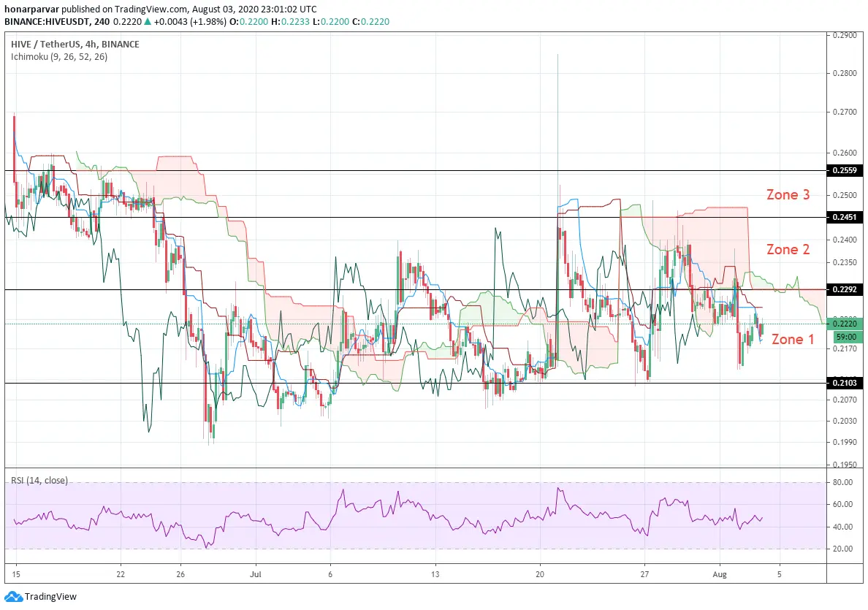Screen dimensions: 868x610
Task: Select the Zone 1 annotation text
Action: click(793, 339)
